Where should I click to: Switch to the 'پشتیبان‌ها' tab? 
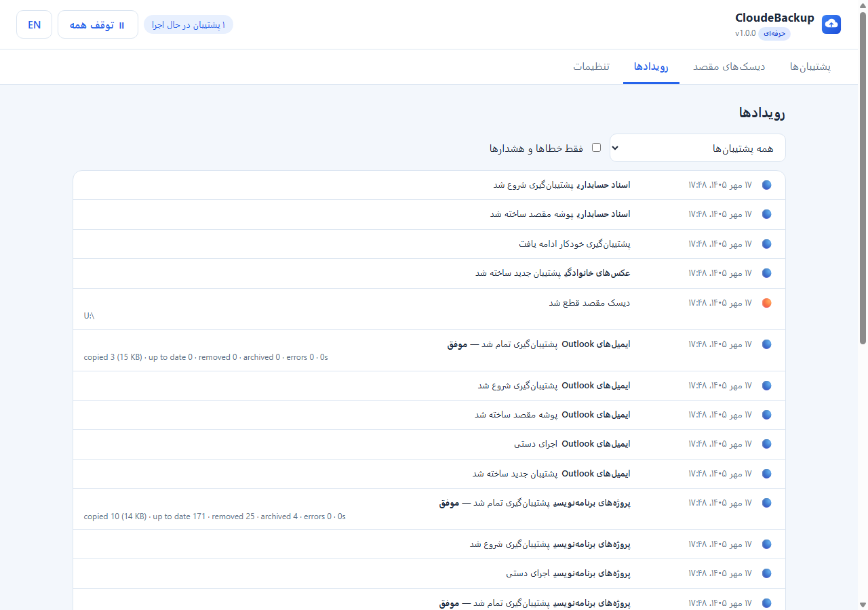click(810, 66)
